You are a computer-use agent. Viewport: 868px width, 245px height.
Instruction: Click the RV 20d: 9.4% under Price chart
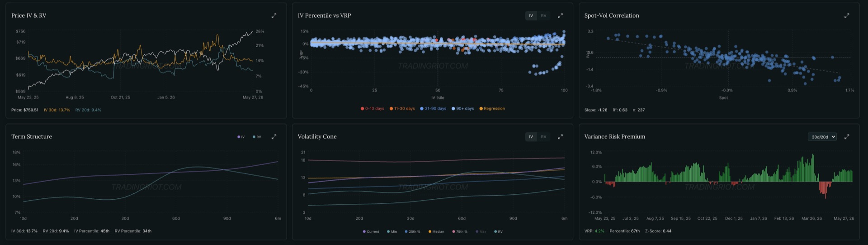point(88,110)
